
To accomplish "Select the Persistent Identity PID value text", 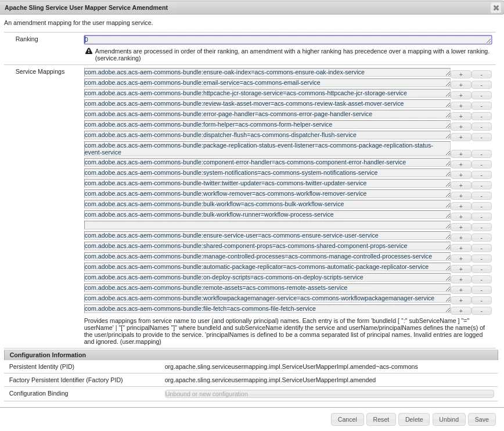I will (x=291, y=367).
